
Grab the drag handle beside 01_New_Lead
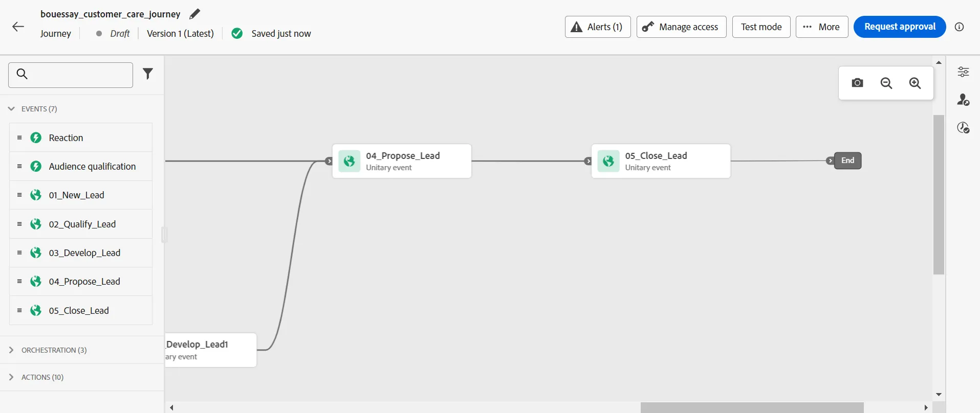click(19, 195)
